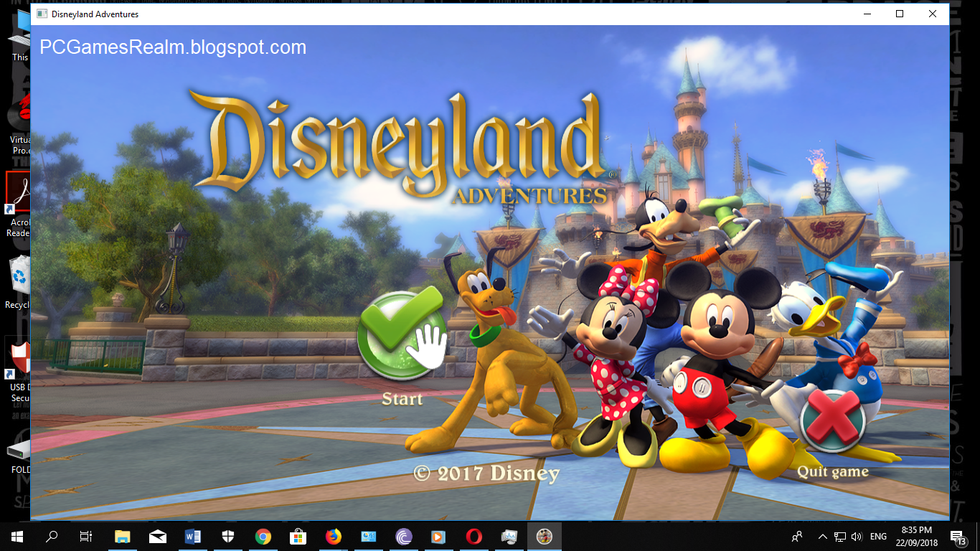Open the orange media player taskbar icon

tap(439, 536)
